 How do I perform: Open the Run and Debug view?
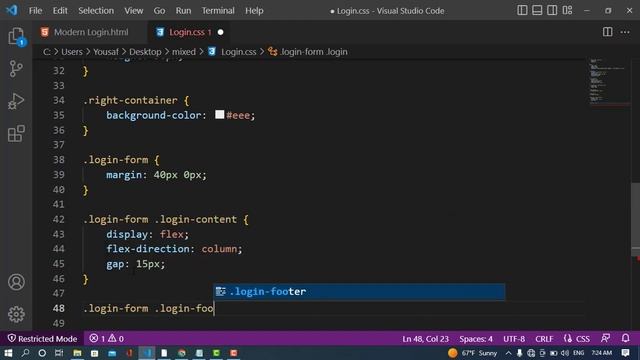pyautogui.click(x=16, y=101)
